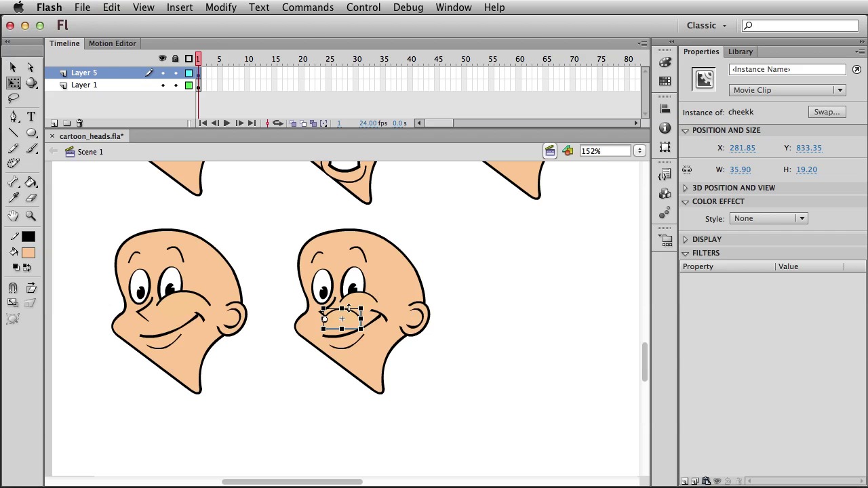
Task: Open the Modify menu
Action: [x=220, y=7]
